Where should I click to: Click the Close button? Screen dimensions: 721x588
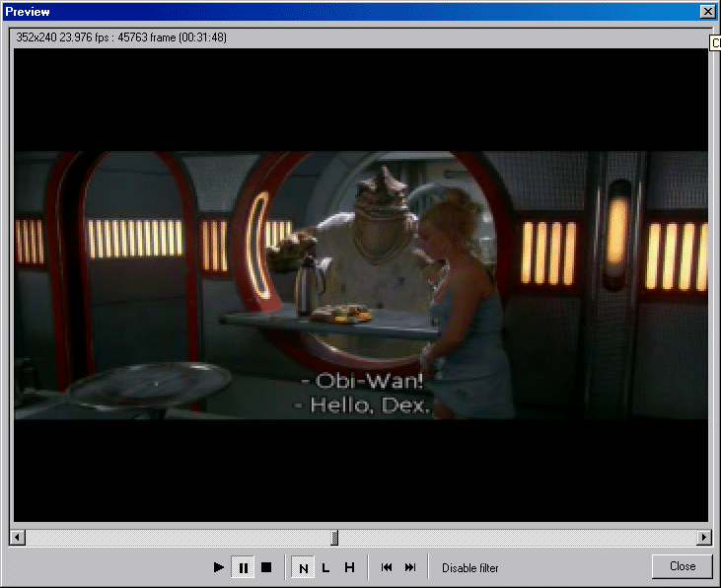[683, 566]
